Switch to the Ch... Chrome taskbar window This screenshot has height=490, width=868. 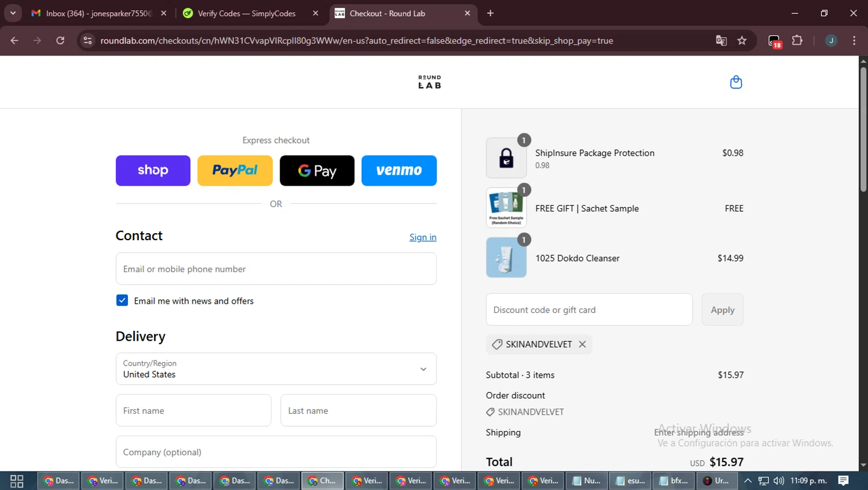pyautogui.click(x=322, y=481)
